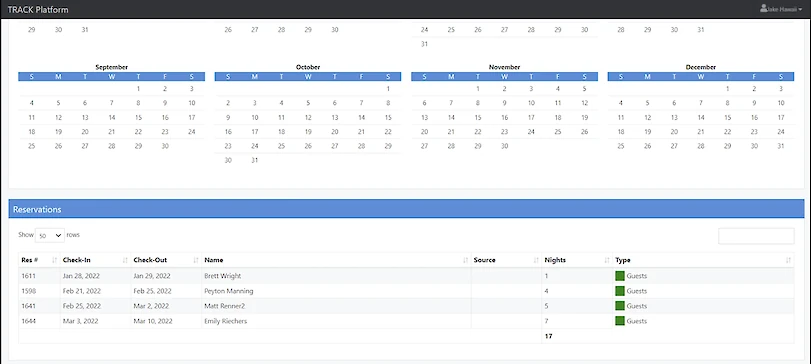Click the November month heading
The height and width of the screenshot is (364, 811).
504,67
